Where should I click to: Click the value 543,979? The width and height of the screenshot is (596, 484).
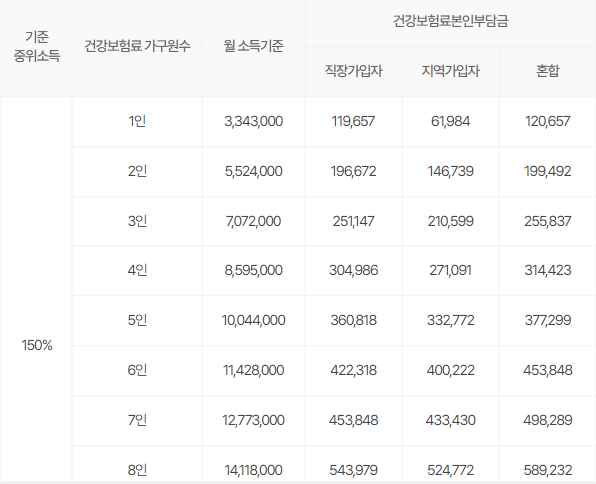point(353,470)
